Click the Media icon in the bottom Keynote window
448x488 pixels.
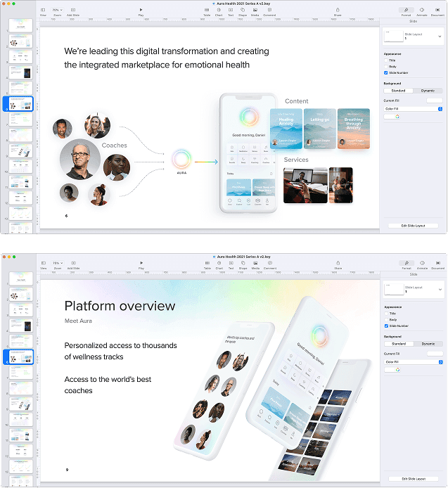click(x=255, y=263)
